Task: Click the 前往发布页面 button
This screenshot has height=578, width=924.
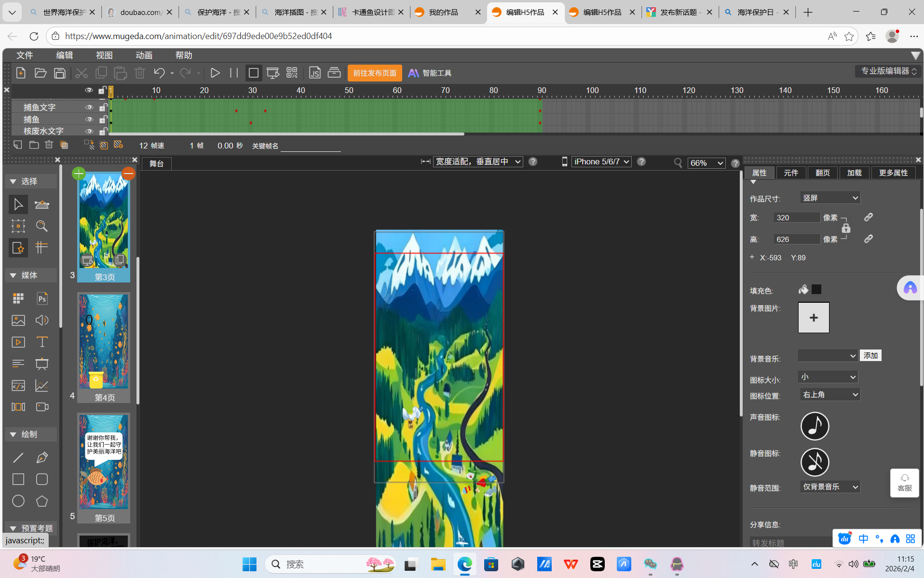Action: tap(375, 73)
